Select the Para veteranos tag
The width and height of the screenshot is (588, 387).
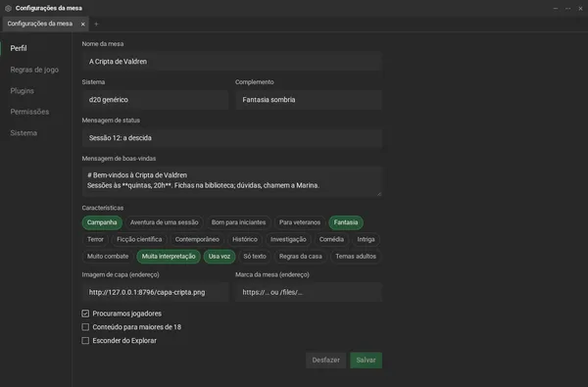300,222
